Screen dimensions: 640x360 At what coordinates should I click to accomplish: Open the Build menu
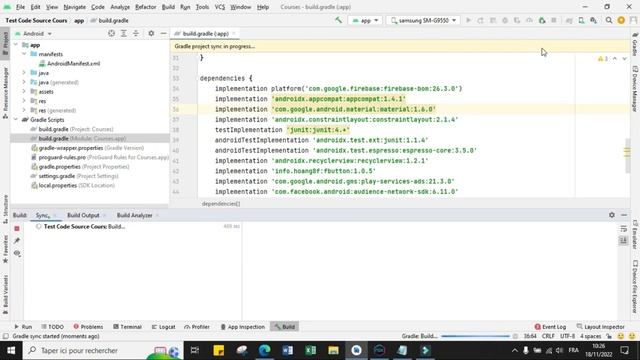[168, 7]
